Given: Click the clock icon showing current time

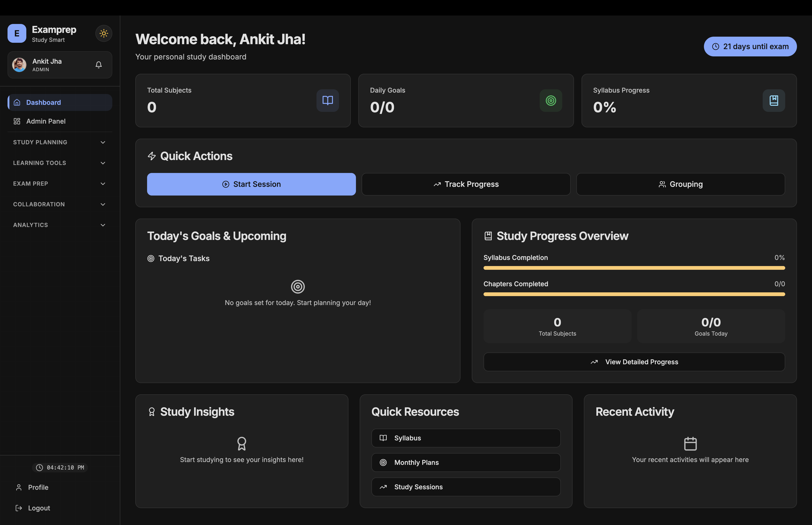Looking at the screenshot, I should coord(39,467).
